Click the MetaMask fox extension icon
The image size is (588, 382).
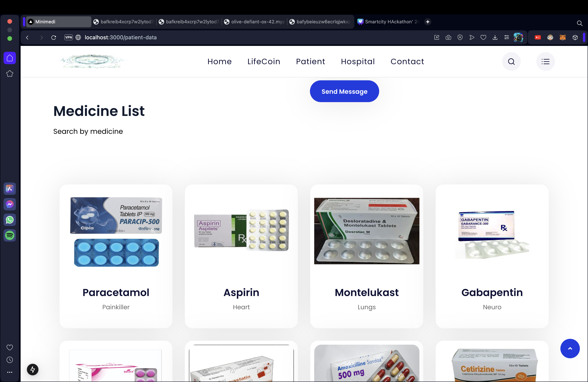(x=563, y=37)
